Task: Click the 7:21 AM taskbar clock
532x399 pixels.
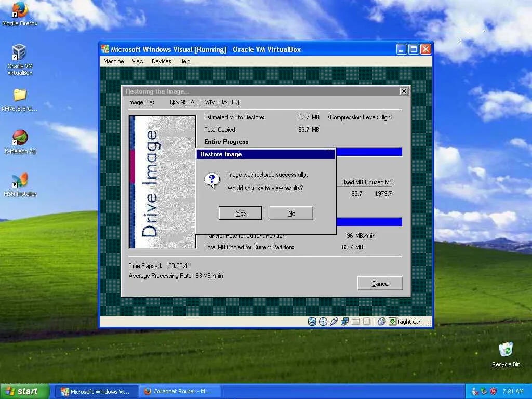Action: click(513, 392)
